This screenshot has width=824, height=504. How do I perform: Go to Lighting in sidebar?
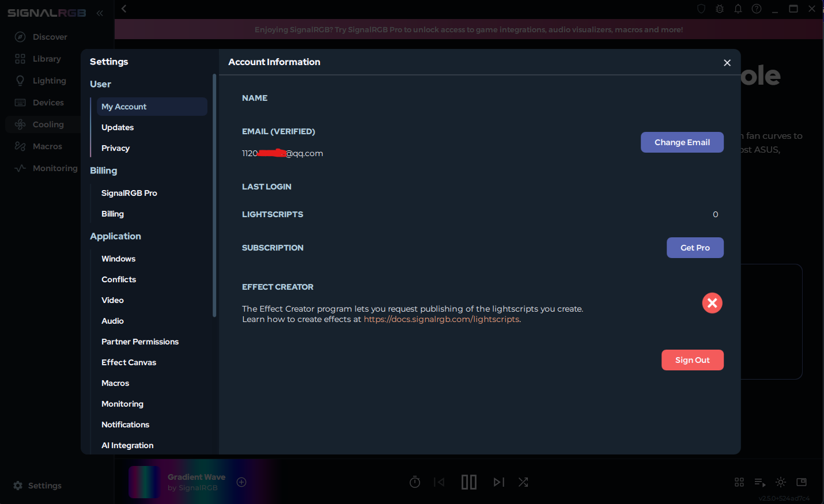click(40, 81)
